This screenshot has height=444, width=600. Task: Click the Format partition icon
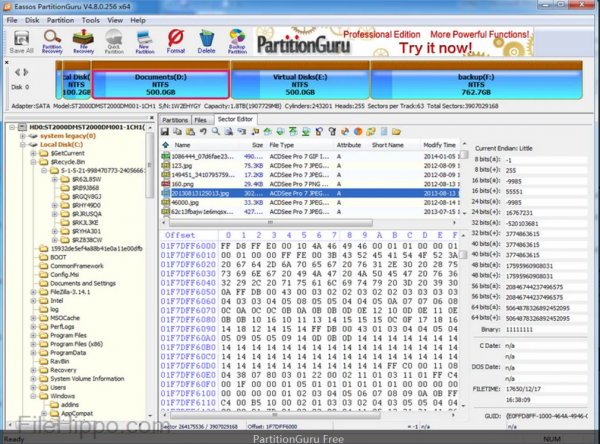tap(176, 40)
